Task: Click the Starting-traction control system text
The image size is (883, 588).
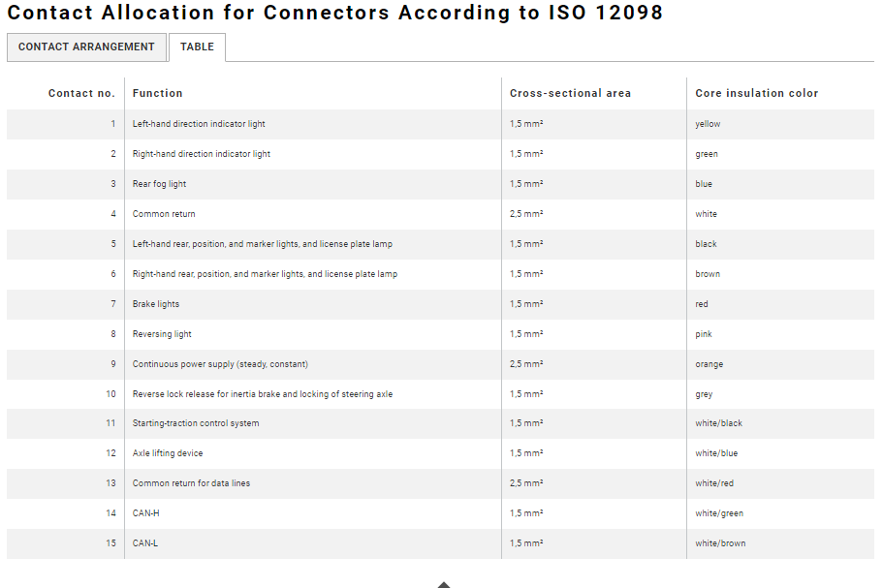Action: tap(196, 423)
